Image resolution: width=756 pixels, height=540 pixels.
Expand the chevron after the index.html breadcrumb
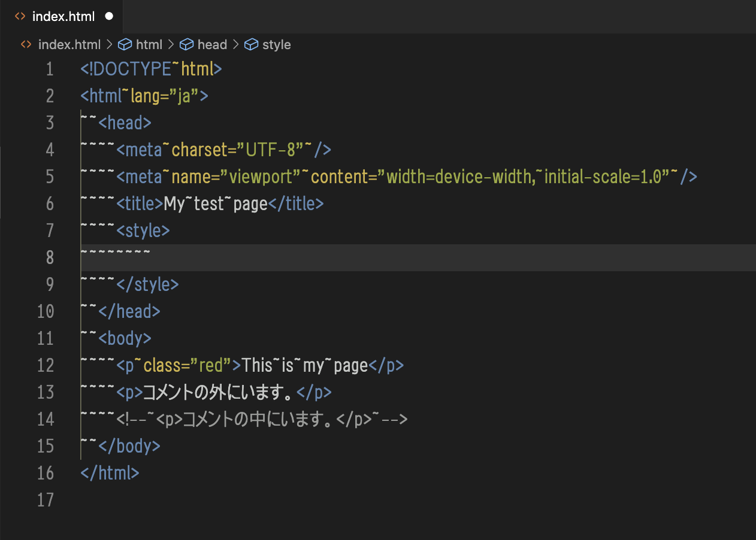(109, 45)
